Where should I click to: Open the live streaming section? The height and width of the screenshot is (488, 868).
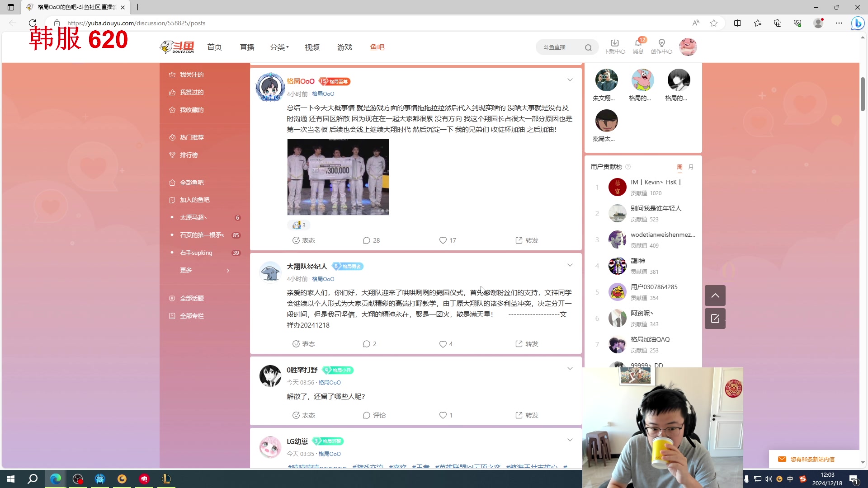click(x=246, y=47)
